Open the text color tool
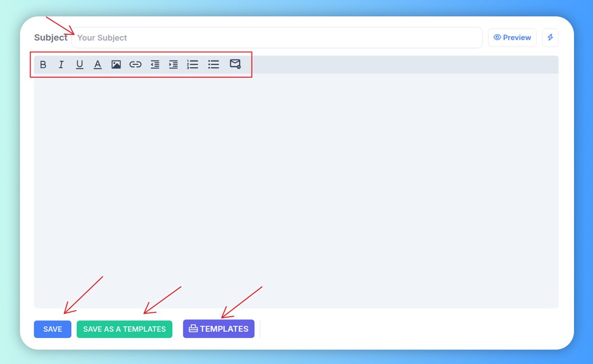Image resolution: width=593 pixels, height=364 pixels. point(97,64)
